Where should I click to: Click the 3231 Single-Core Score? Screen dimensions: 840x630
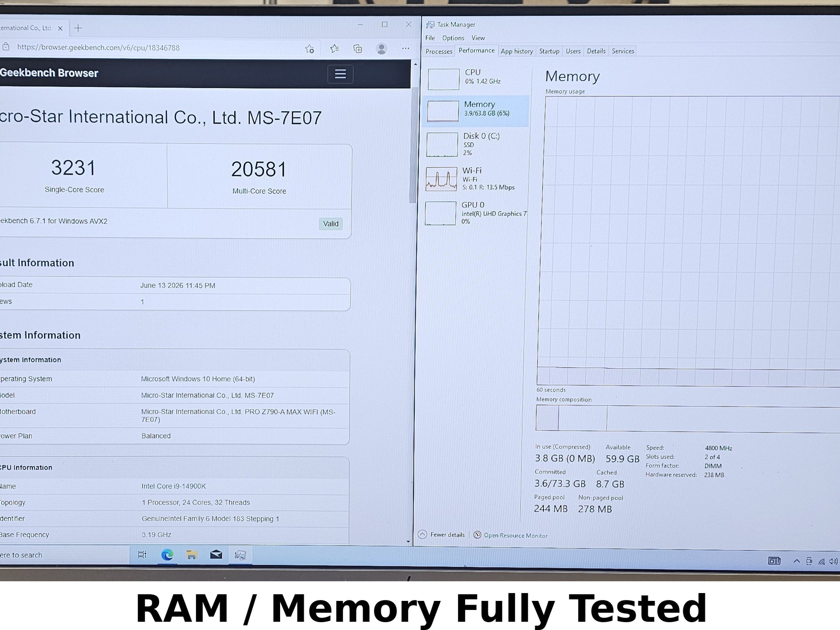coord(73,168)
